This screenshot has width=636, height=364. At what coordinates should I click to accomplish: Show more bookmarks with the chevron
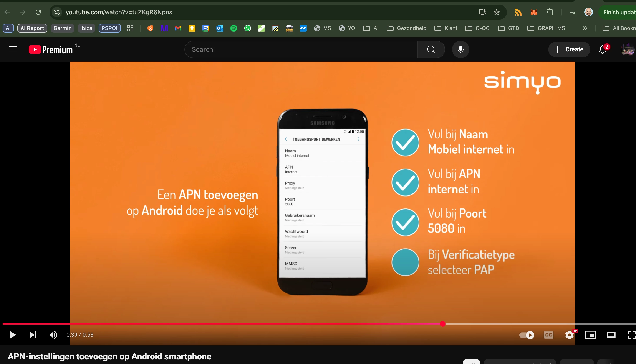[x=585, y=28]
